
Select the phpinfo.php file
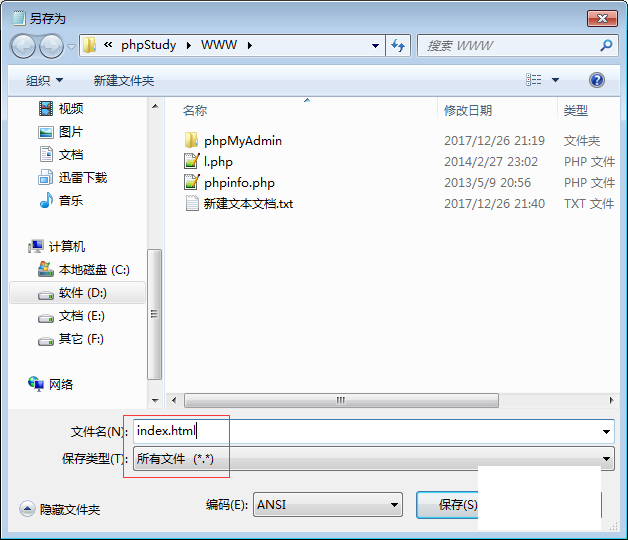tap(239, 183)
